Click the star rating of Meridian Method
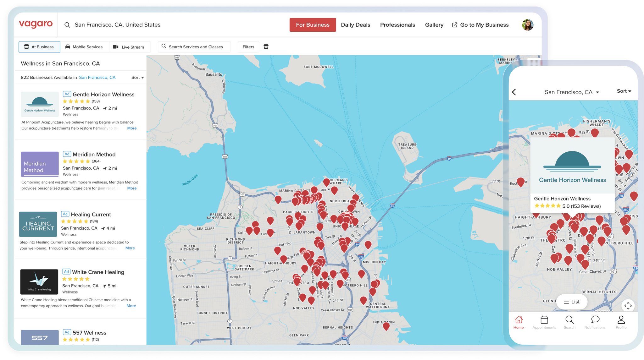The image size is (644, 360). pyautogui.click(x=76, y=161)
